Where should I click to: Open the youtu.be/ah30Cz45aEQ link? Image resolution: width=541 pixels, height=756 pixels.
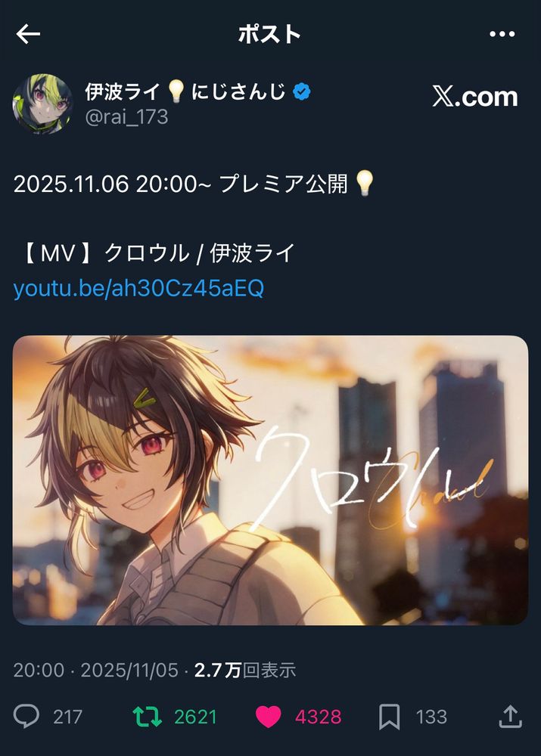point(138,288)
